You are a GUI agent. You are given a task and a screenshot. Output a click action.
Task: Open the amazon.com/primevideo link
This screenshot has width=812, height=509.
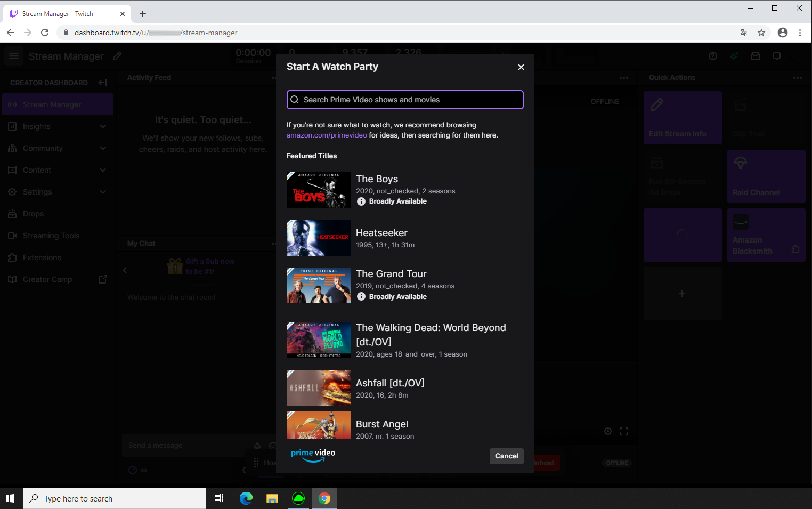[327, 135]
